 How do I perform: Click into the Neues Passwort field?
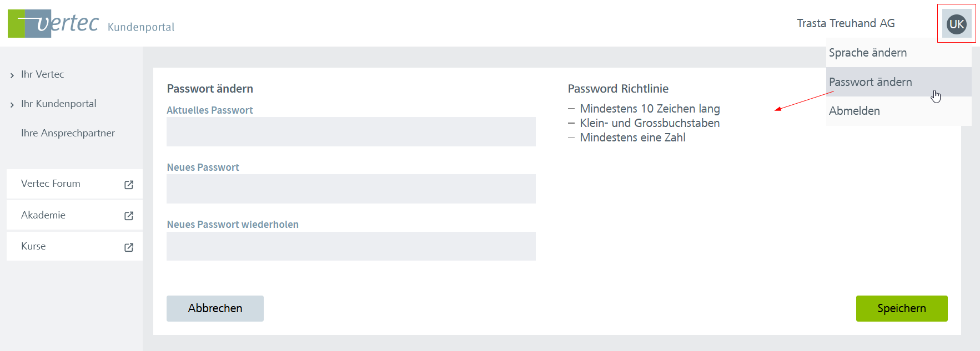[351, 189]
